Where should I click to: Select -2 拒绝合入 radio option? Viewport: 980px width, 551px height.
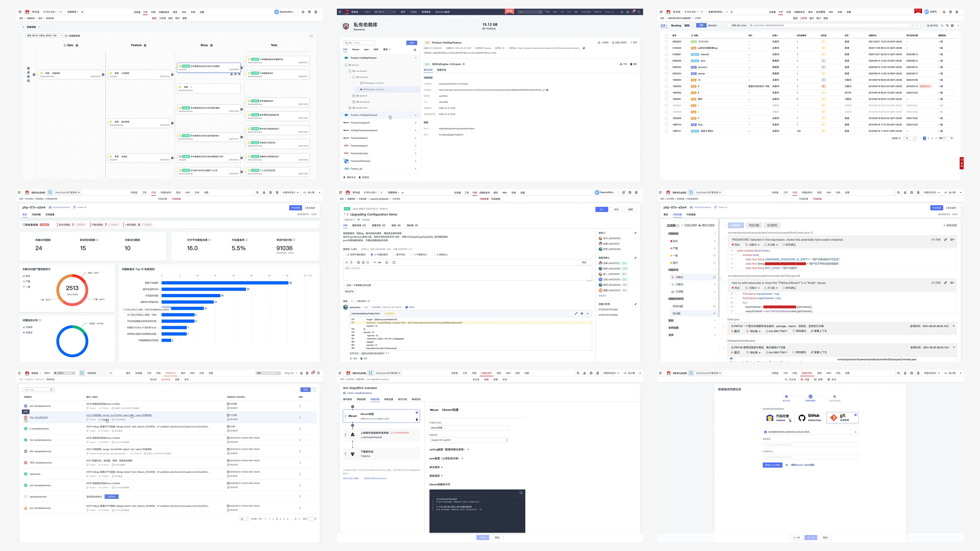point(434,255)
